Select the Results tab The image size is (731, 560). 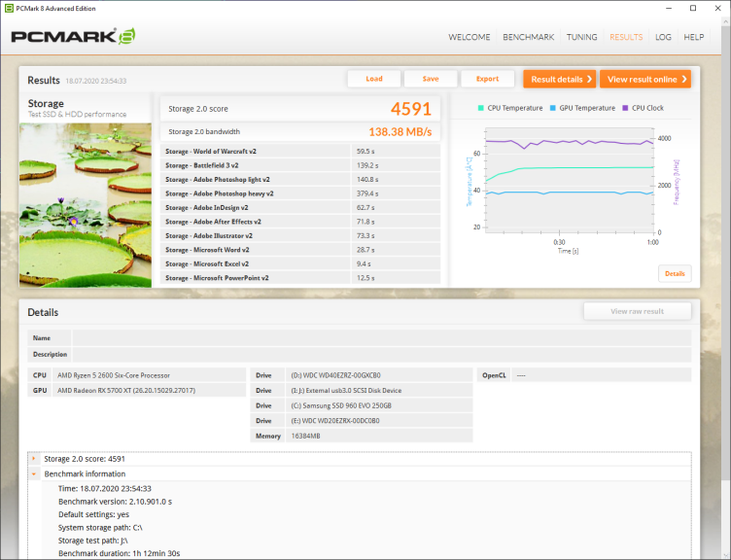point(626,37)
